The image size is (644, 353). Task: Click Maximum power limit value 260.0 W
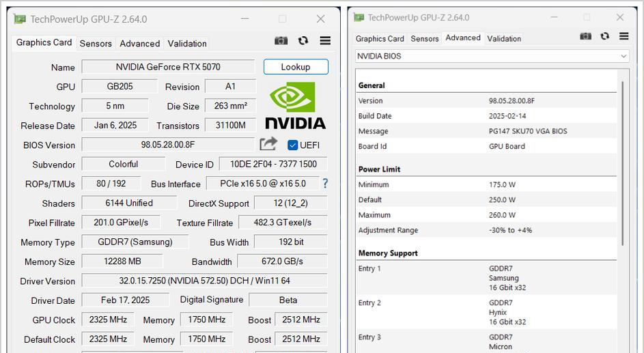502,214
